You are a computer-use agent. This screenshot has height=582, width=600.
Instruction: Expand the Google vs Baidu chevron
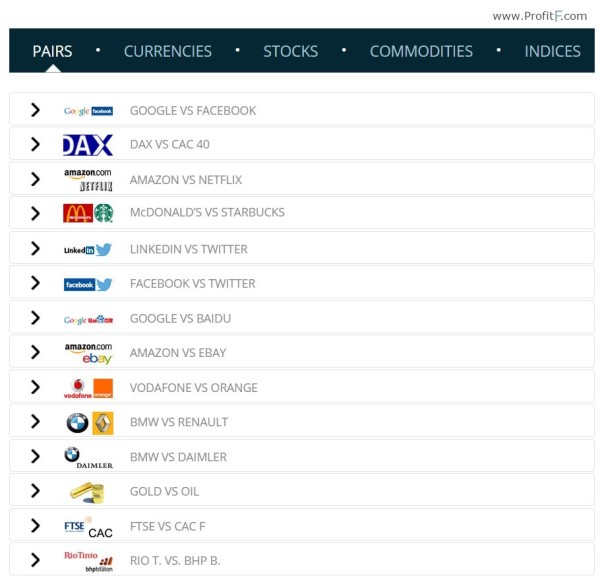[35, 318]
